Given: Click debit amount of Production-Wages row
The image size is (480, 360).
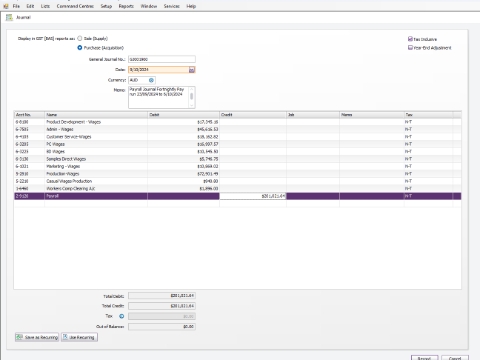Looking at the screenshot, I should pos(208,174).
